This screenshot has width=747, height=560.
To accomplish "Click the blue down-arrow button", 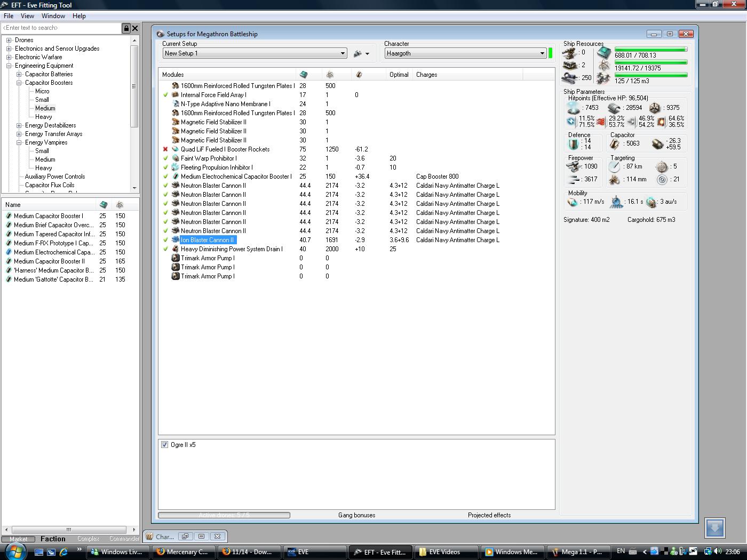I will pos(715,528).
